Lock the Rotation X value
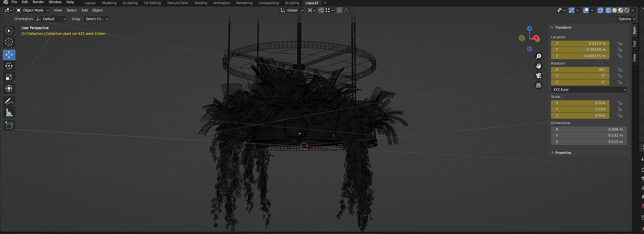 [619, 70]
